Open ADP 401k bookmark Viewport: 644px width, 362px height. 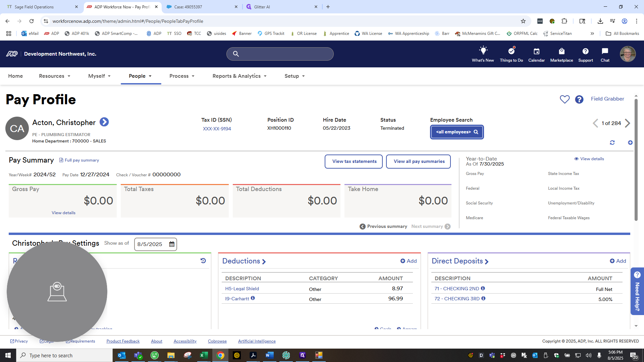click(x=77, y=34)
